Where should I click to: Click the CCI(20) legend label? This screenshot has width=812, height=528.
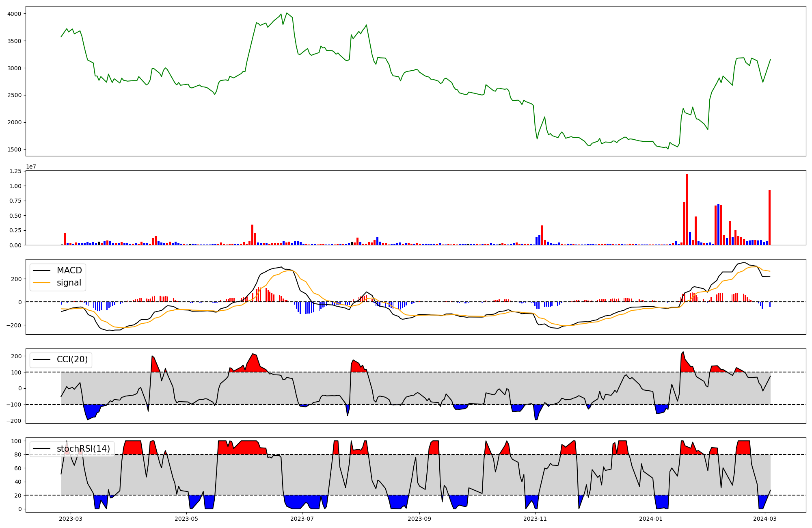tap(72, 359)
